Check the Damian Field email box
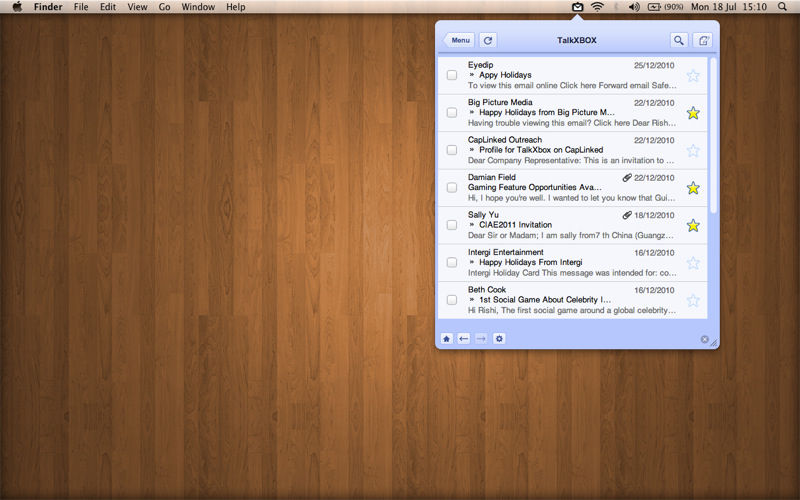This screenshot has width=800, height=500. pyautogui.click(x=452, y=187)
